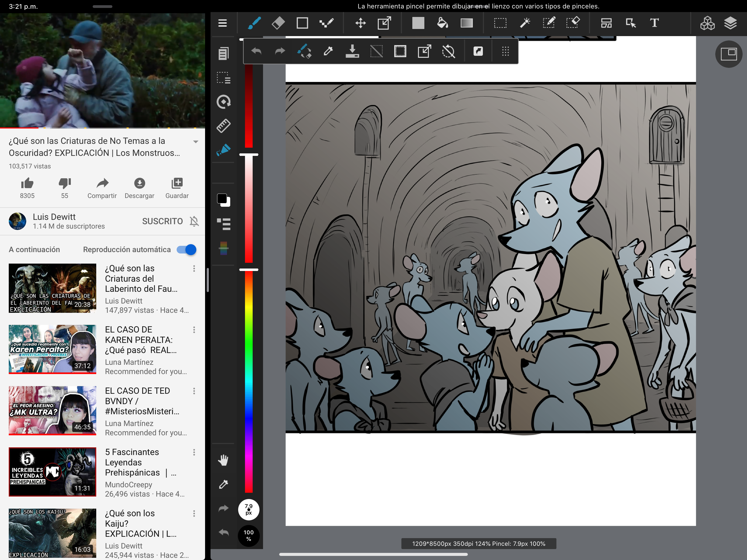The width and height of the screenshot is (747, 560).
Task: Click the SUSCRITO button
Action: [x=162, y=221]
